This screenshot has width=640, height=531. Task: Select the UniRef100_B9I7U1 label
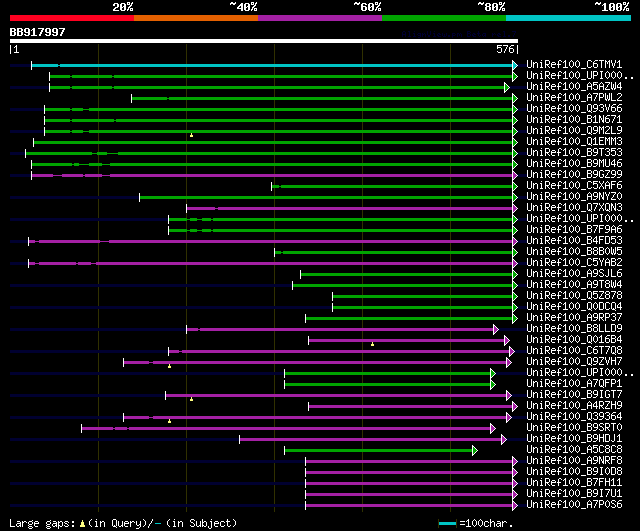pos(574,494)
